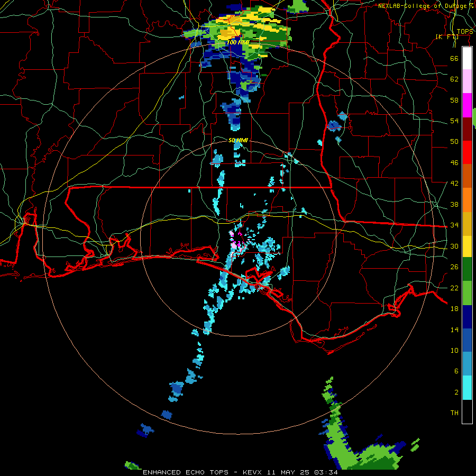
Task: Select the dark red legend swatch
Action: pyautogui.click(x=467, y=129)
